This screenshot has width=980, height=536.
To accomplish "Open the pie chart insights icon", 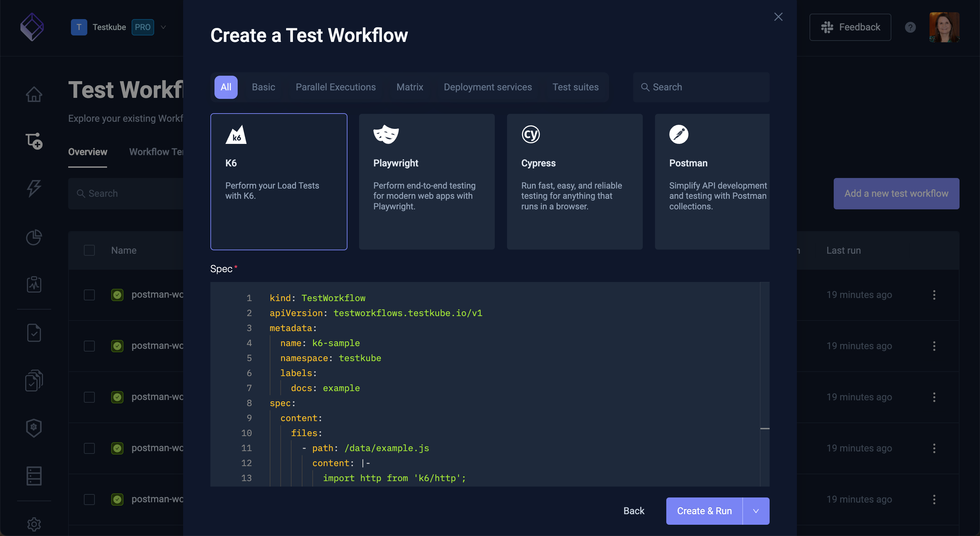I will click(x=34, y=237).
